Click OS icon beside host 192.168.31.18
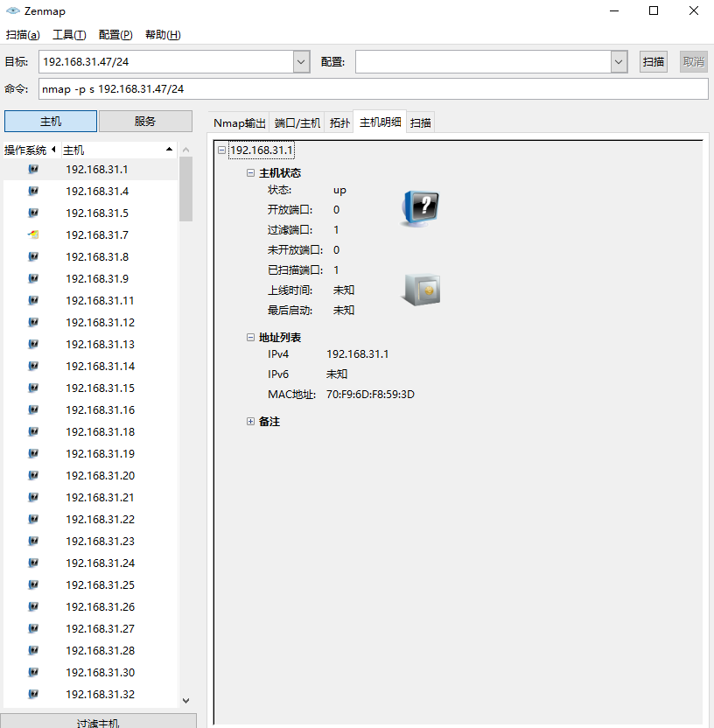Viewport: 714px width, 728px height. click(x=33, y=431)
